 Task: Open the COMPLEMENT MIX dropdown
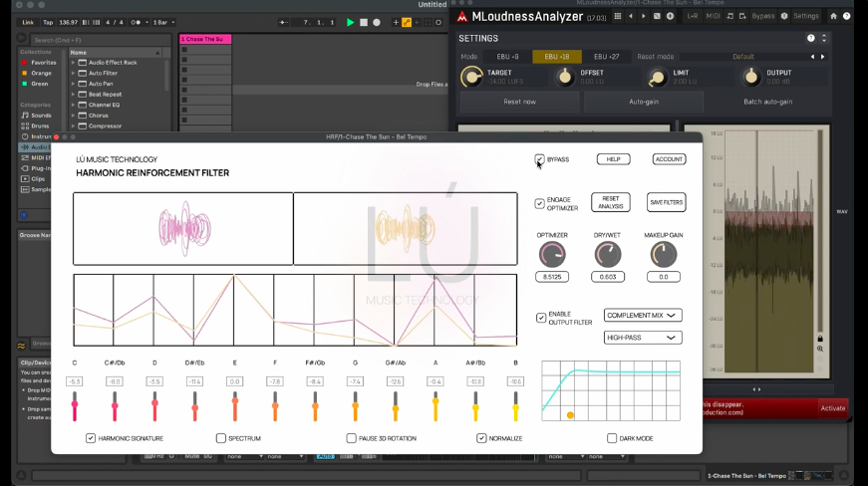click(x=643, y=315)
